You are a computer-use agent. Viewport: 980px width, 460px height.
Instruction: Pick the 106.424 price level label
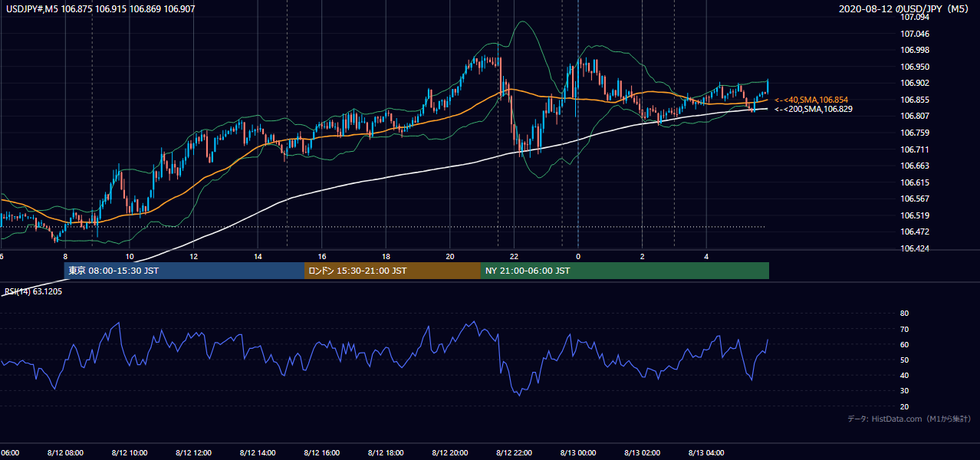(x=915, y=248)
